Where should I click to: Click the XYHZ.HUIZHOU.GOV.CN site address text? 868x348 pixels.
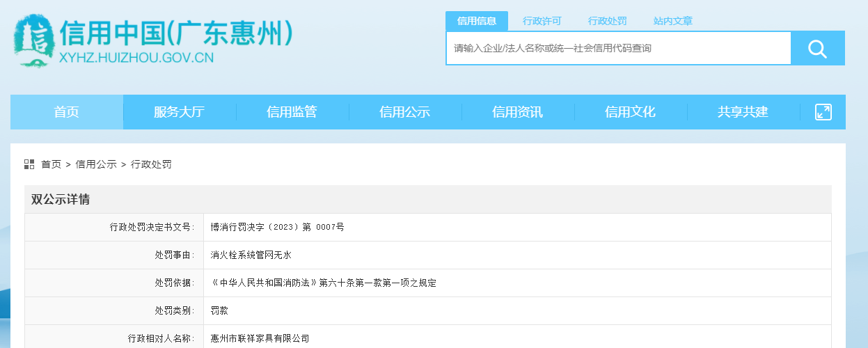[x=136, y=58]
